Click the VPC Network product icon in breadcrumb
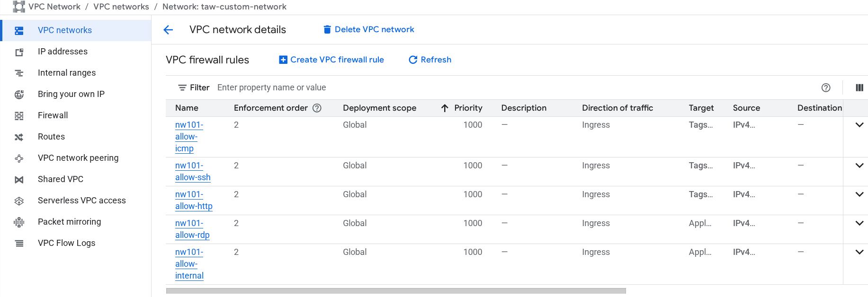Viewport: 868px width, 297px height. click(19, 7)
